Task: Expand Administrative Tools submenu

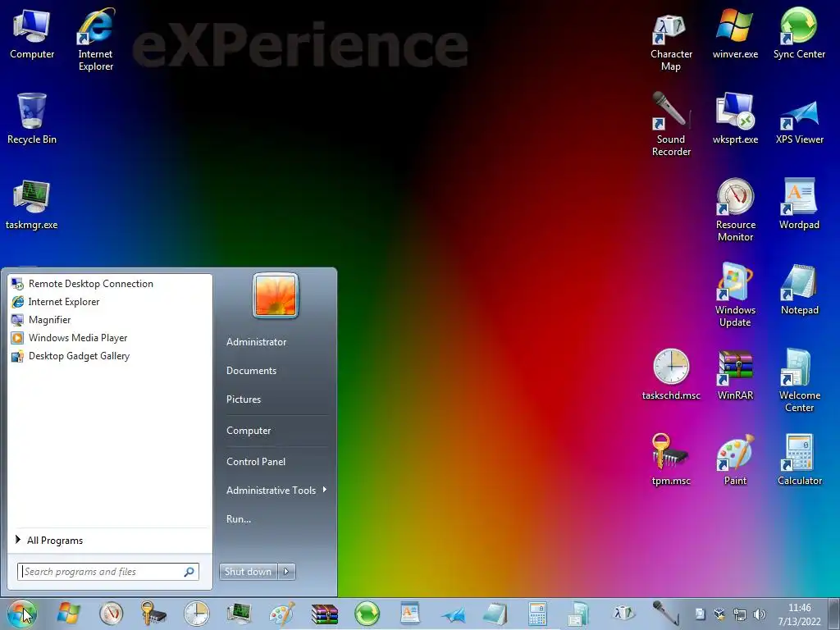Action: (x=275, y=491)
